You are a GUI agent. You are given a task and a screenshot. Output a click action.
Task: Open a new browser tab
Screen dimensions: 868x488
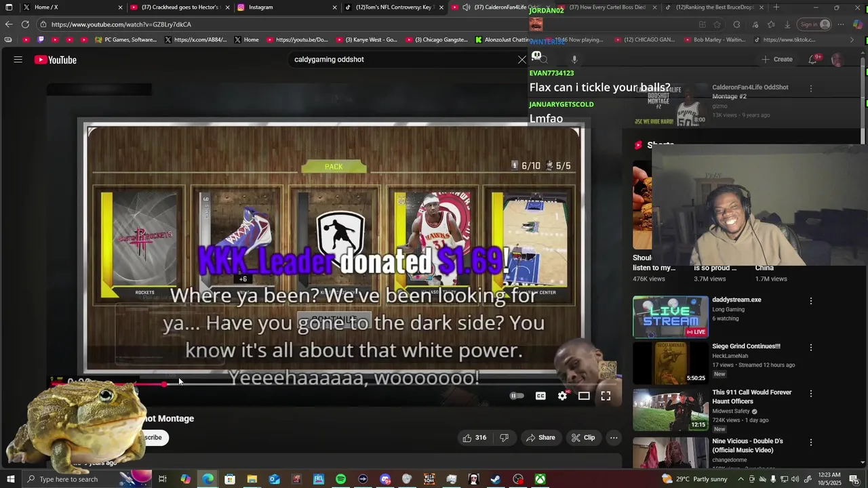click(x=776, y=7)
